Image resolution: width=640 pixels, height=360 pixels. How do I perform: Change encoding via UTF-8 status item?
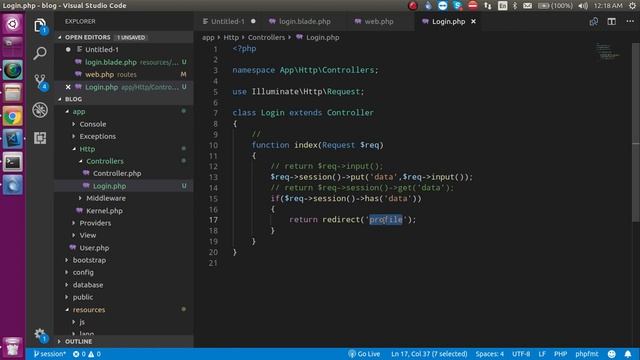[521, 354]
